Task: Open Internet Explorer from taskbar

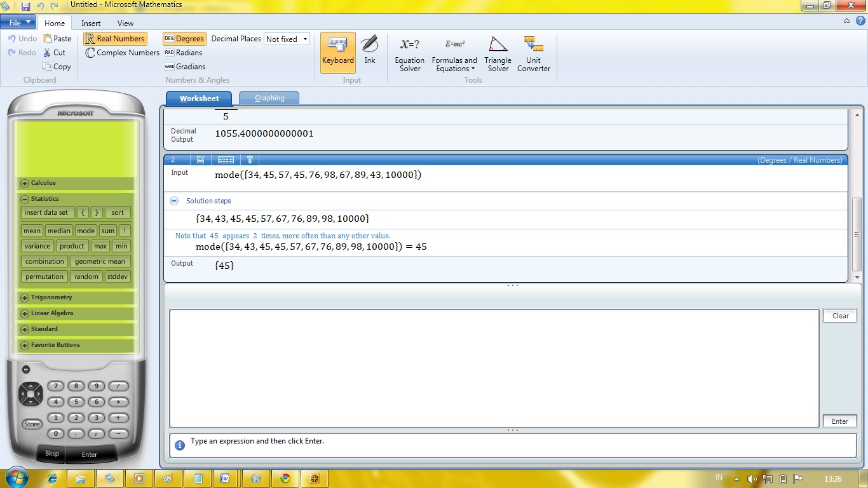Action: pyautogui.click(x=51, y=478)
